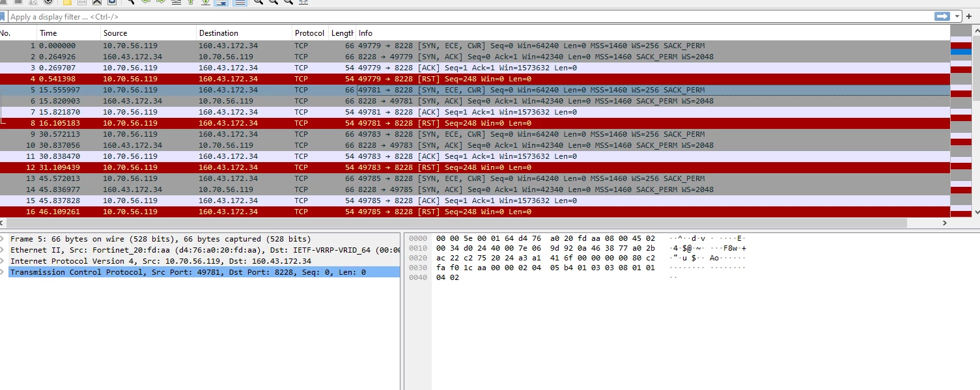Select packet 6 at time 15.820903
The width and height of the screenshot is (980, 390).
click(475, 101)
